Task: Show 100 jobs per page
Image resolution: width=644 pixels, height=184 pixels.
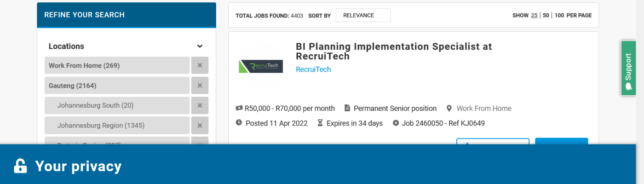Action: tap(559, 15)
